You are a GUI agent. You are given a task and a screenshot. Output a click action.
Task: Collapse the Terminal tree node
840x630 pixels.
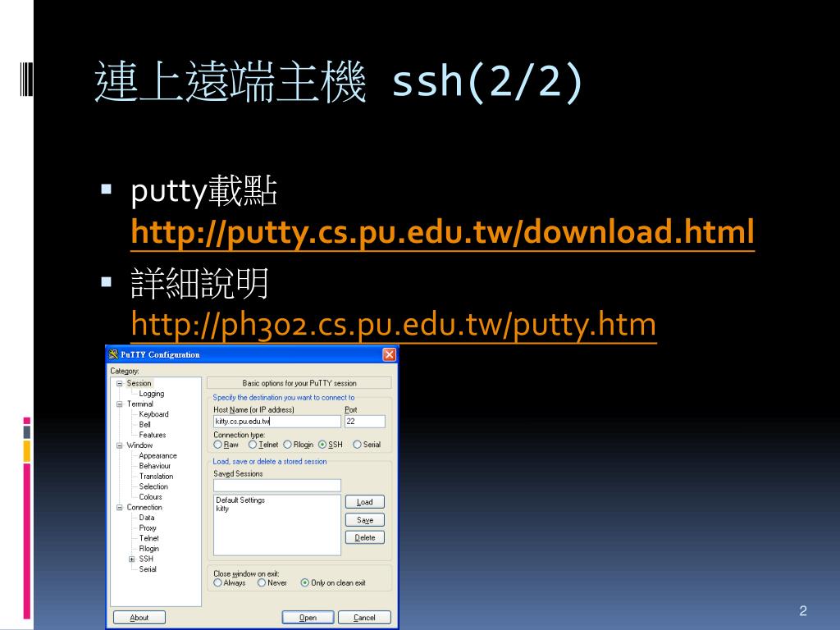[120, 404]
